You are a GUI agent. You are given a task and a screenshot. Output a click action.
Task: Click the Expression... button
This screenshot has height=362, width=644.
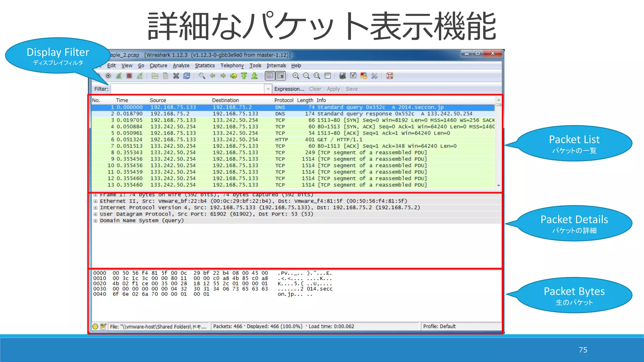pyautogui.click(x=289, y=89)
